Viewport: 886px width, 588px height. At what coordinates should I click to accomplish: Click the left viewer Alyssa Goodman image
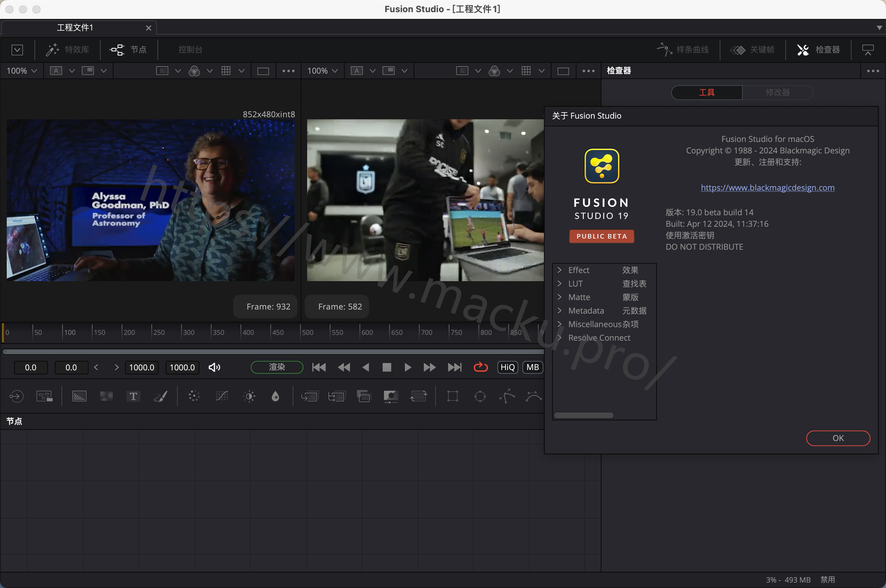[x=150, y=200]
